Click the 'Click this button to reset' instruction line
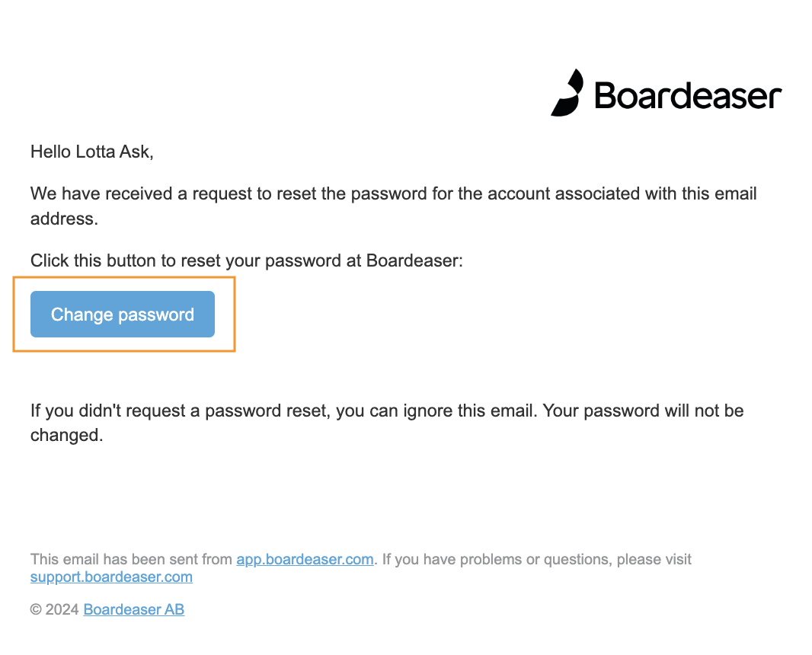This screenshot has height=655, width=812. [247, 260]
